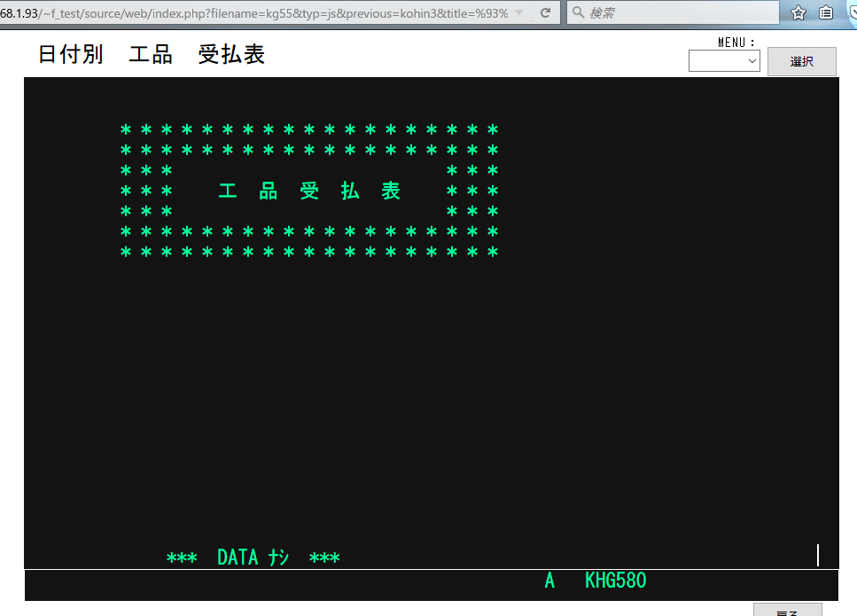857x616 pixels.
Task: Click the reload page icon
Action: click(x=545, y=13)
